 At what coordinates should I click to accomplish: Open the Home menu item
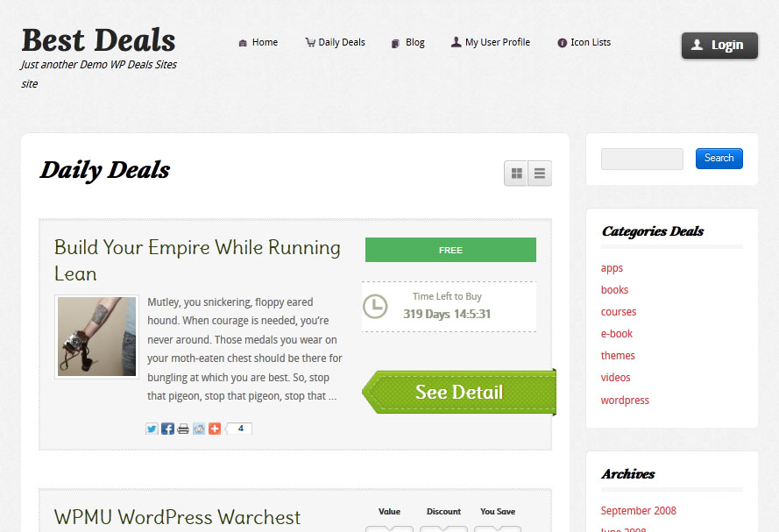point(258,43)
